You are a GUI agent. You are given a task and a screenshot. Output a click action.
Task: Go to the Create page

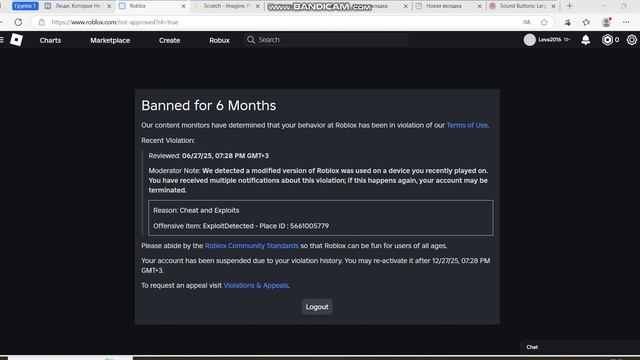(x=169, y=40)
